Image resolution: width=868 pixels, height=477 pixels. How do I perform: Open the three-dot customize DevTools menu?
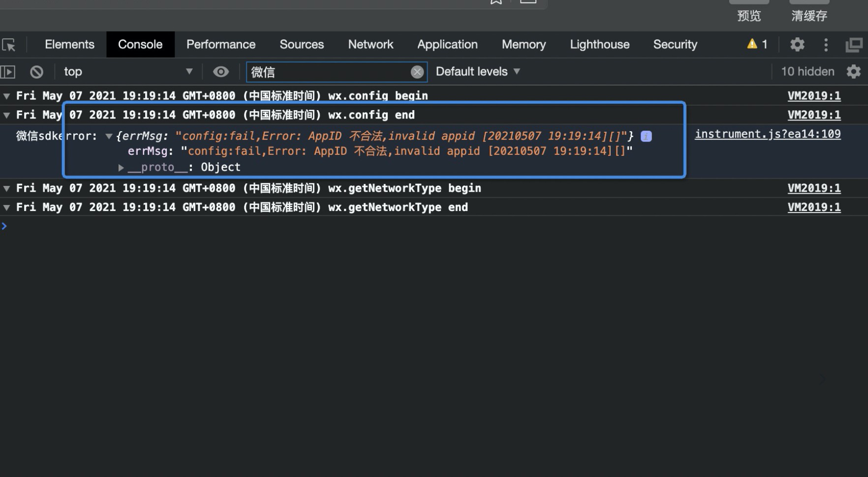point(826,44)
